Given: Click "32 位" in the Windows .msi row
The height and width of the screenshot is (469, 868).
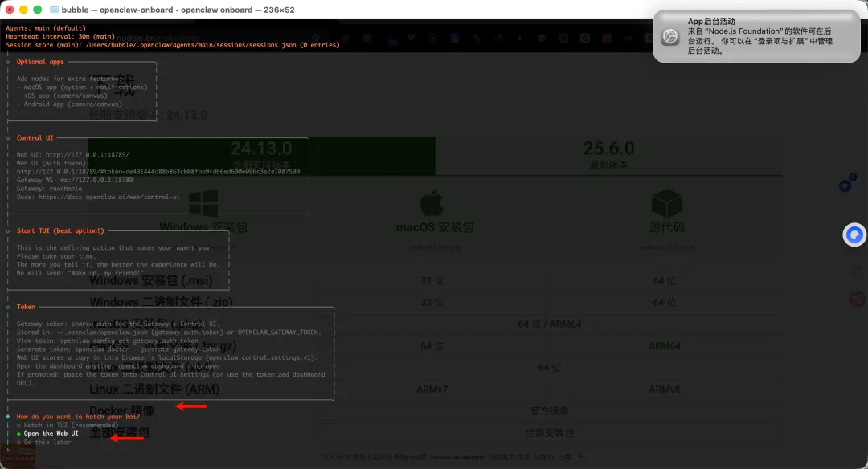Looking at the screenshot, I should [x=432, y=281].
